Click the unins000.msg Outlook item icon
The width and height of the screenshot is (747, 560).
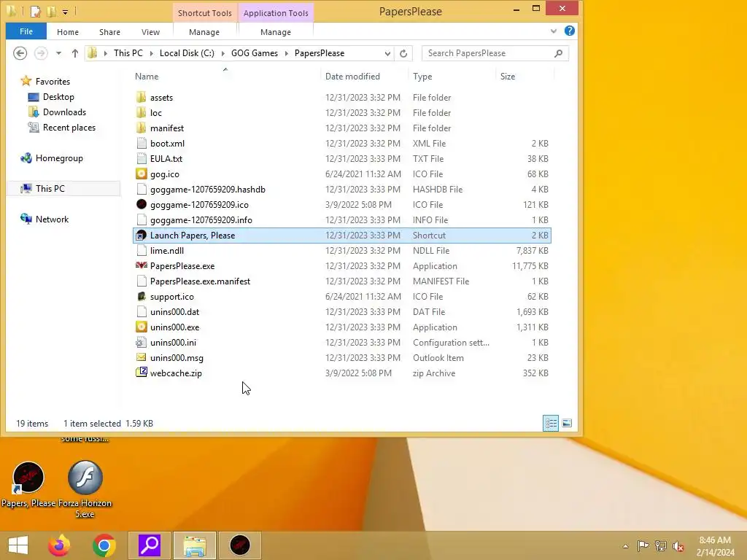click(x=141, y=357)
